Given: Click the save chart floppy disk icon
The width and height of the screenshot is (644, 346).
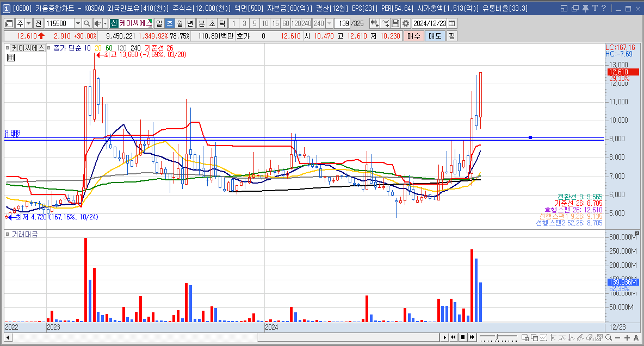Looking at the screenshot, I should [395, 23].
